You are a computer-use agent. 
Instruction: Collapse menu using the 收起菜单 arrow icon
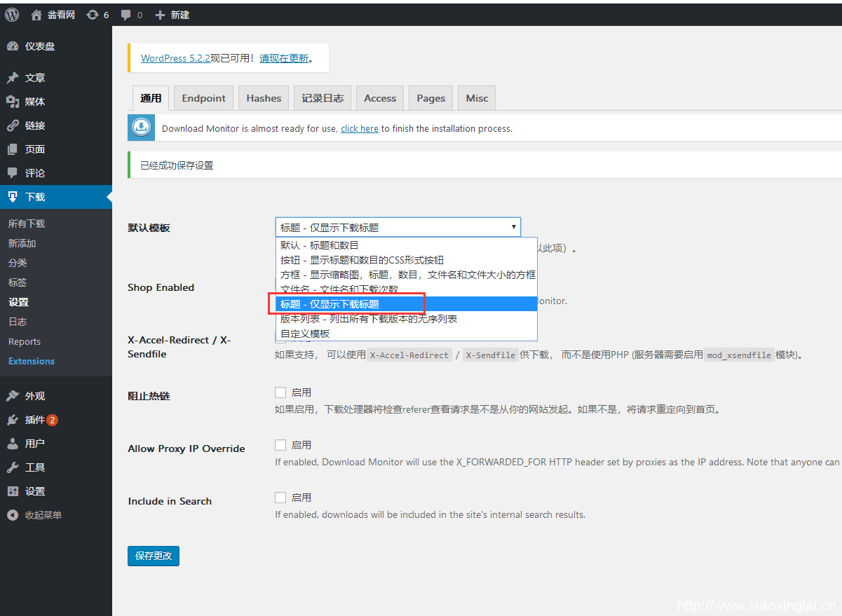pyautogui.click(x=13, y=515)
